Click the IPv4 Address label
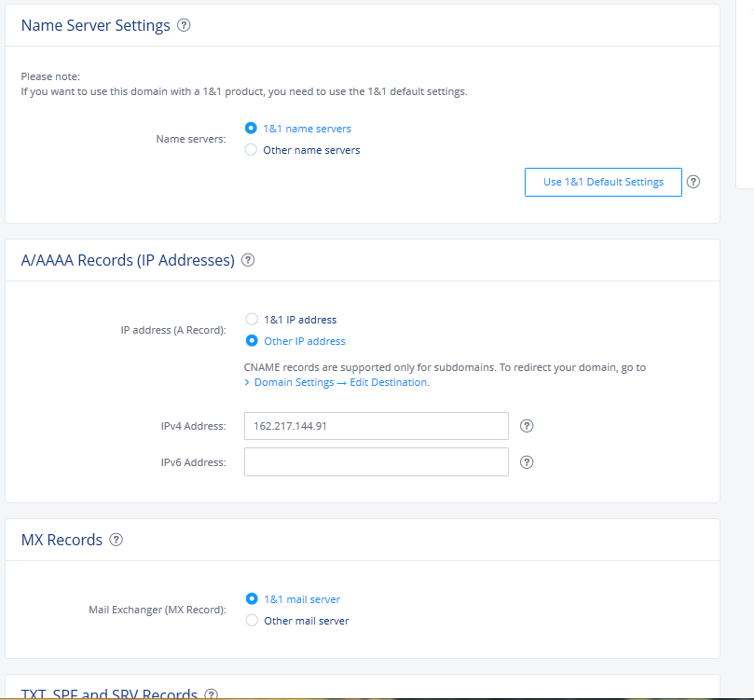This screenshot has width=754, height=700. point(193,426)
